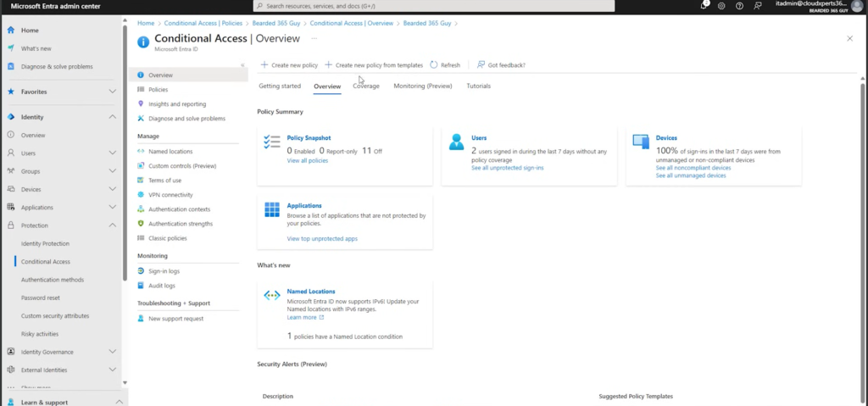Click the search resources input field

pos(433,6)
